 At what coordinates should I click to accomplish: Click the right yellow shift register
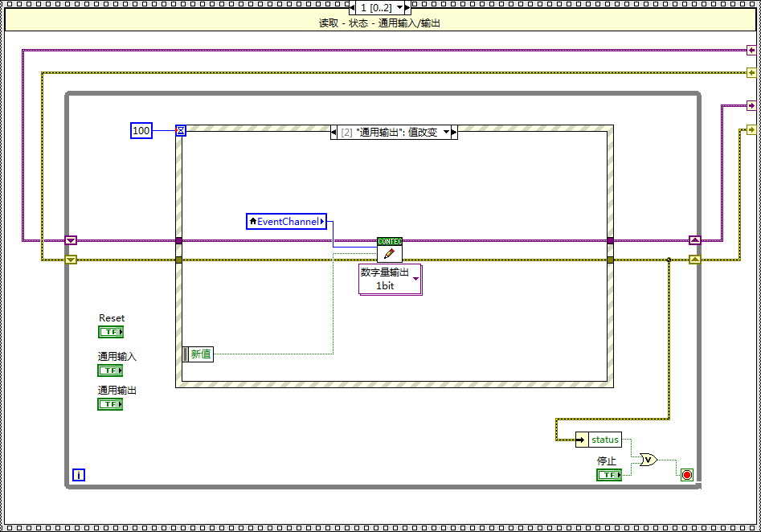(694, 260)
